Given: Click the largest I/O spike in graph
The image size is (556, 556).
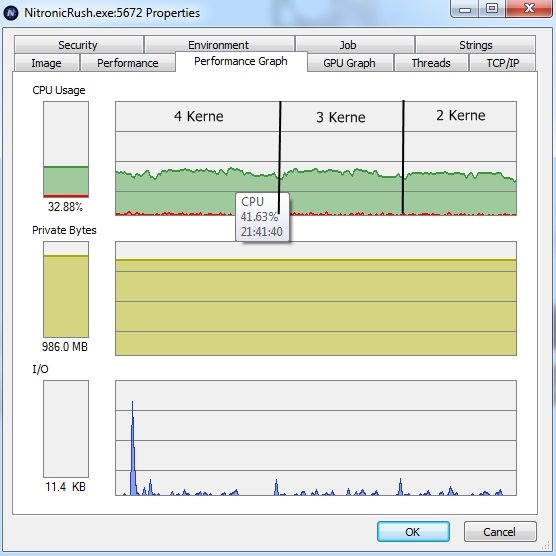Looking at the screenshot, I should pyautogui.click(x=133, y=448).
